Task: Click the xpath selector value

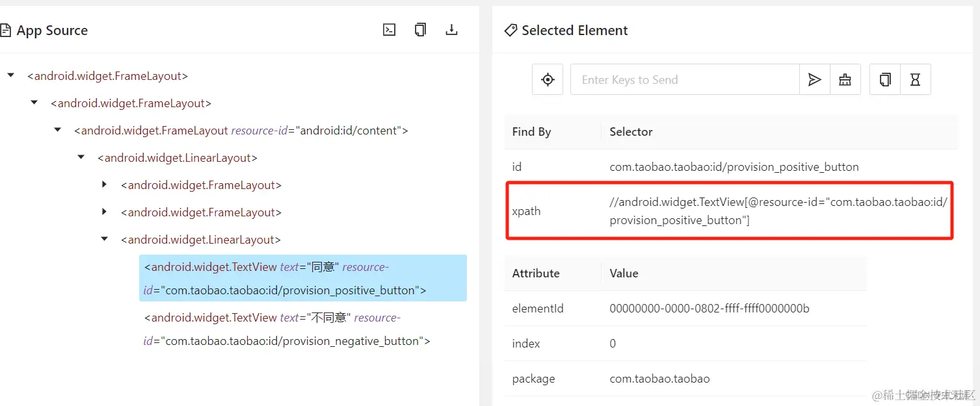Action: pos(778,211)
